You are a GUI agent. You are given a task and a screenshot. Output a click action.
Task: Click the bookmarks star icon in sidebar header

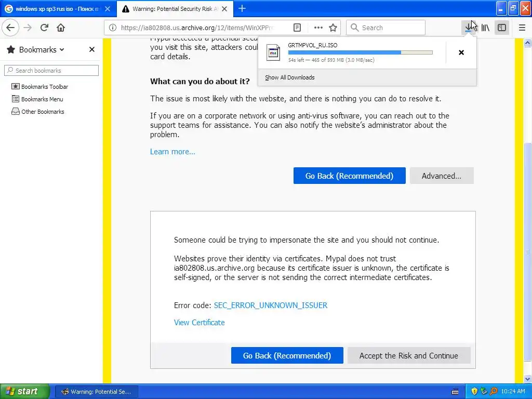pyautogui.click(x=11, y=49)
